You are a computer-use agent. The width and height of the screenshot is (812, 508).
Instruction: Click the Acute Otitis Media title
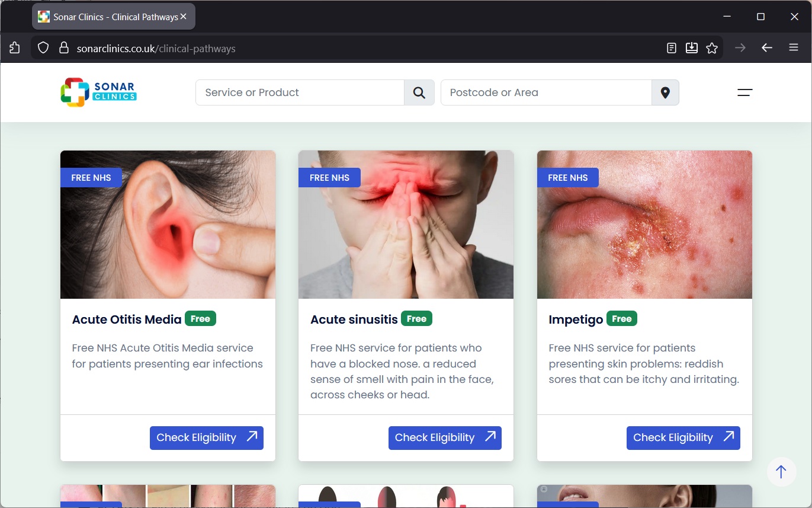(x=127, y=320)
